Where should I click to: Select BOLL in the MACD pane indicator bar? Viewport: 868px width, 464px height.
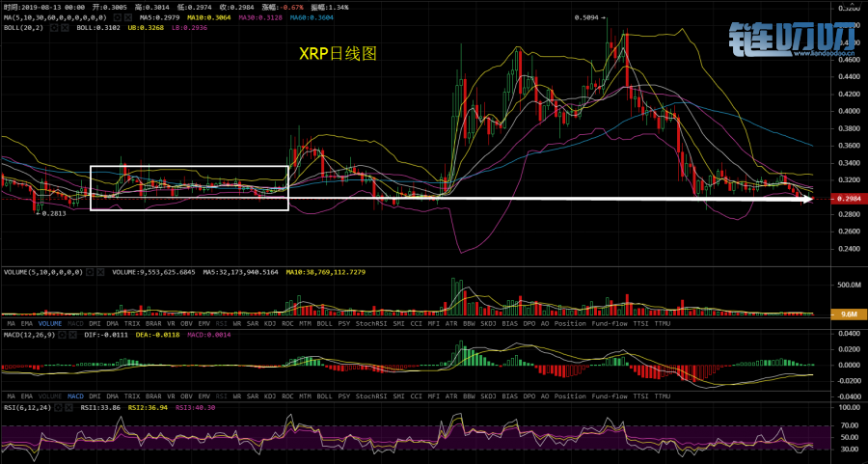[x=324, y=396]
